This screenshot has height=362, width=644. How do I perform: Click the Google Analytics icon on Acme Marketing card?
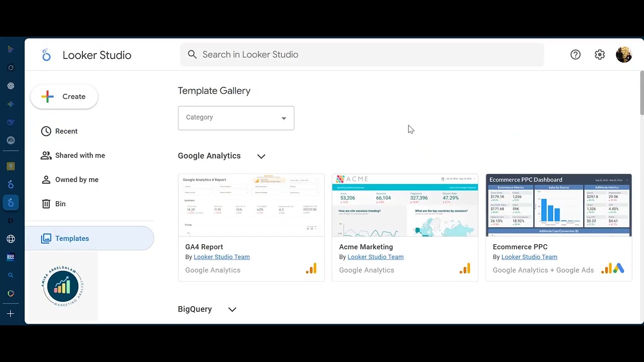[465, 269]
